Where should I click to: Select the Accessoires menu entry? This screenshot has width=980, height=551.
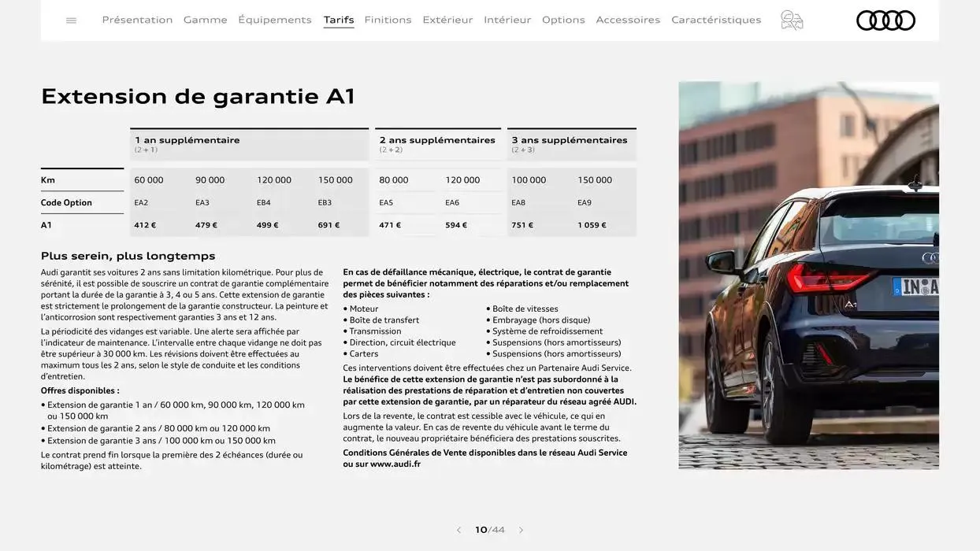628,19
